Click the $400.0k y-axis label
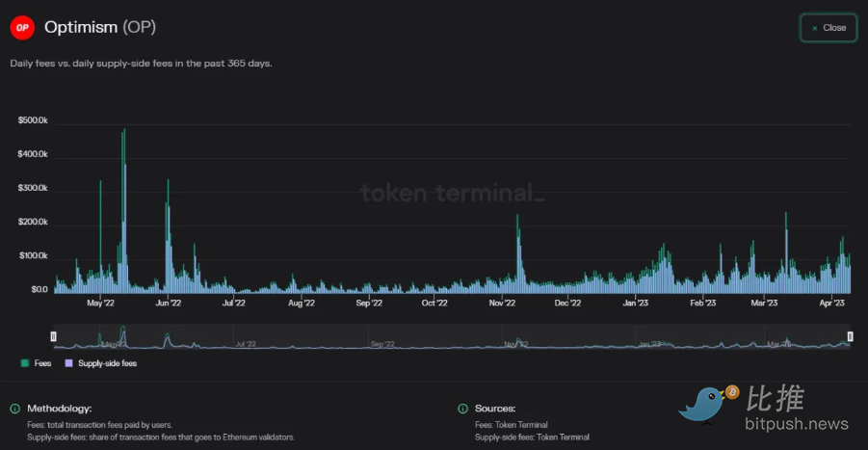Image resolution: width=868 pixels, height=450 pixels. coord(33,154)
